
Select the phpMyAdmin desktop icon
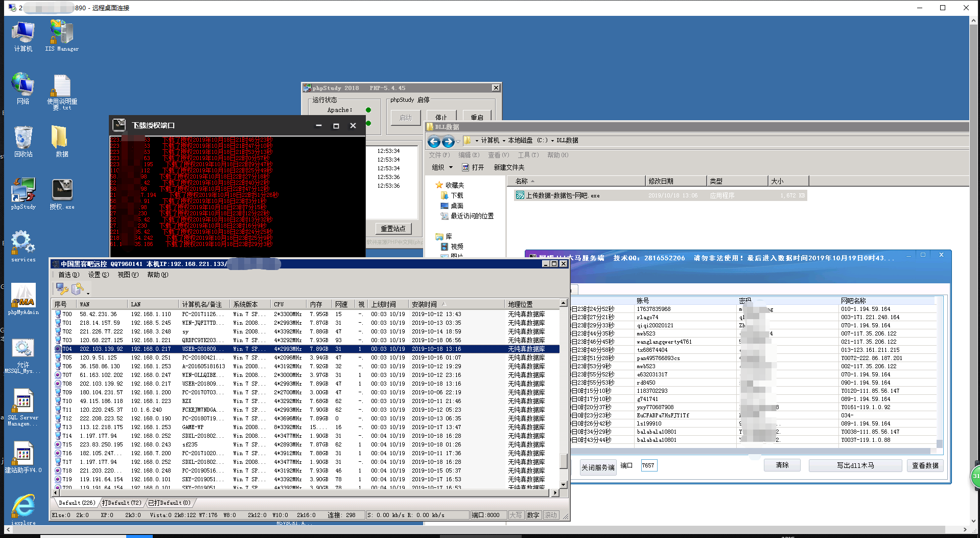tap(23, 299)
